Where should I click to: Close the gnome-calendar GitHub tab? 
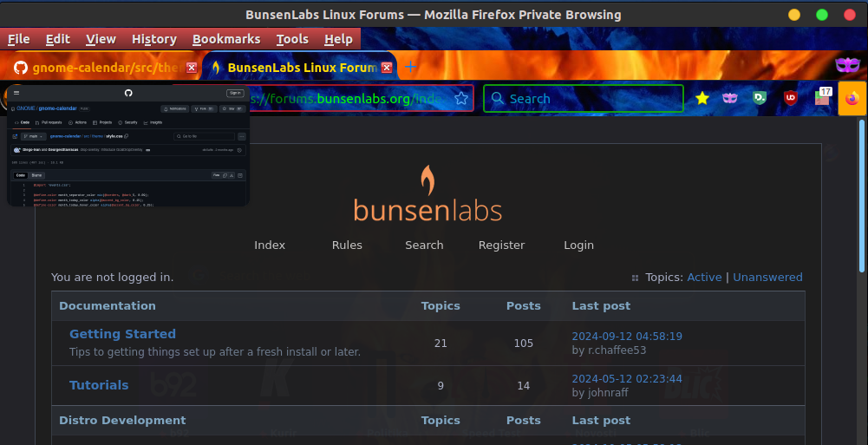pyautogui.click(x=192, y=68)
